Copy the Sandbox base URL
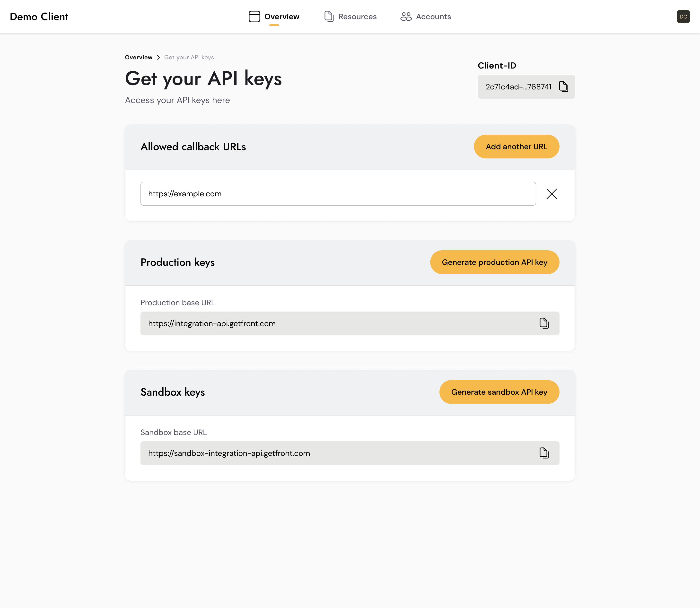 tap(544, 453)
